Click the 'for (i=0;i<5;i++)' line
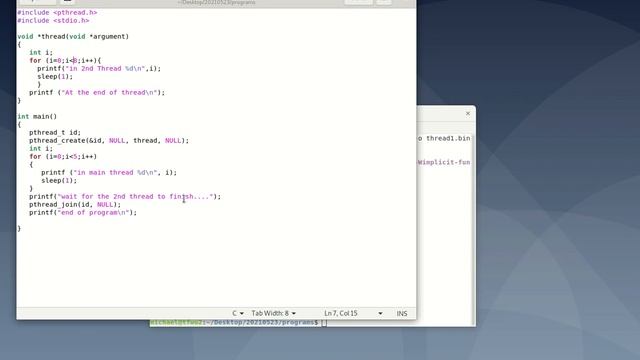The width and height of the screenshot is (640, 360). (x=63, y=156)
